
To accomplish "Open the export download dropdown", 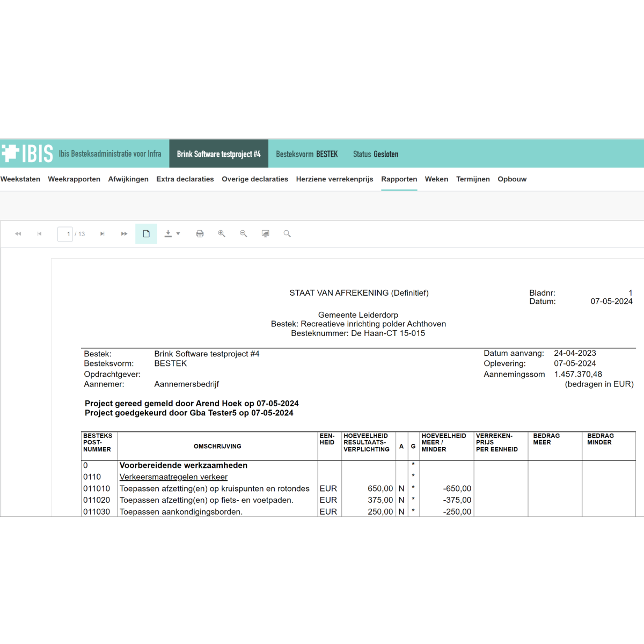I will point(172,234).
